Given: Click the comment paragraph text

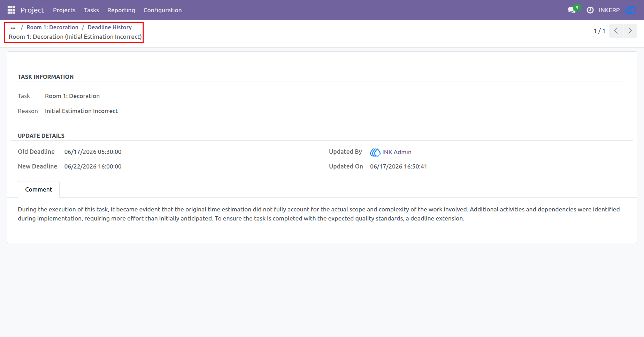Looking at the screenshot, I should [x=319, y=214].
